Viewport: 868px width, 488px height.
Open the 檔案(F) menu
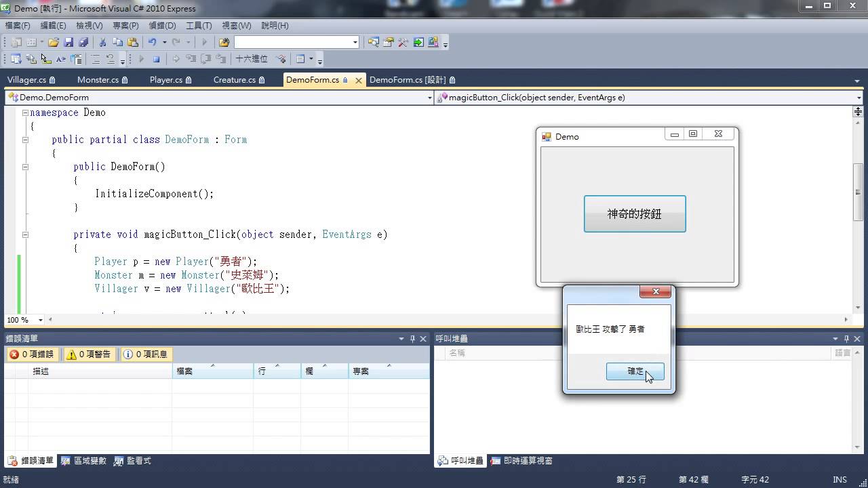point(18,25)
